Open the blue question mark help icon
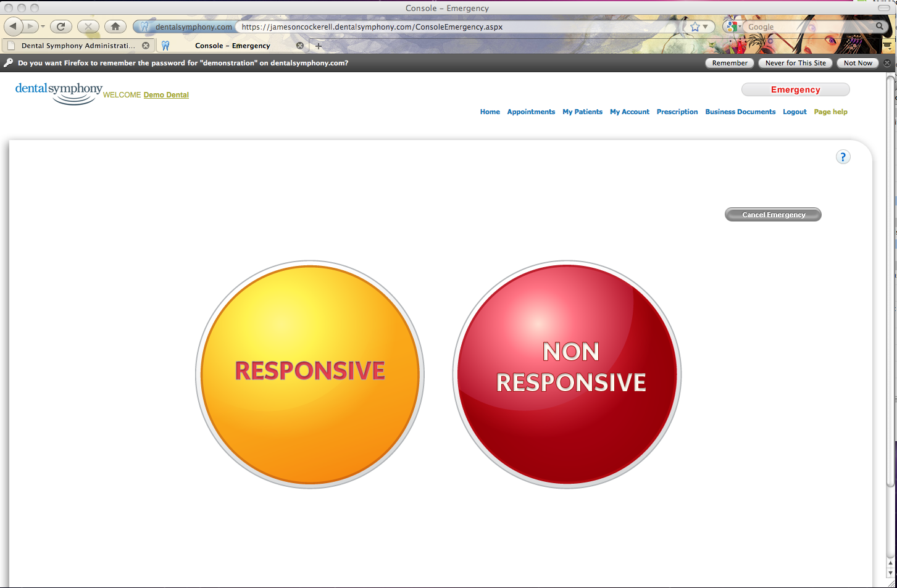Screen dimensions: 897x588 843,157
